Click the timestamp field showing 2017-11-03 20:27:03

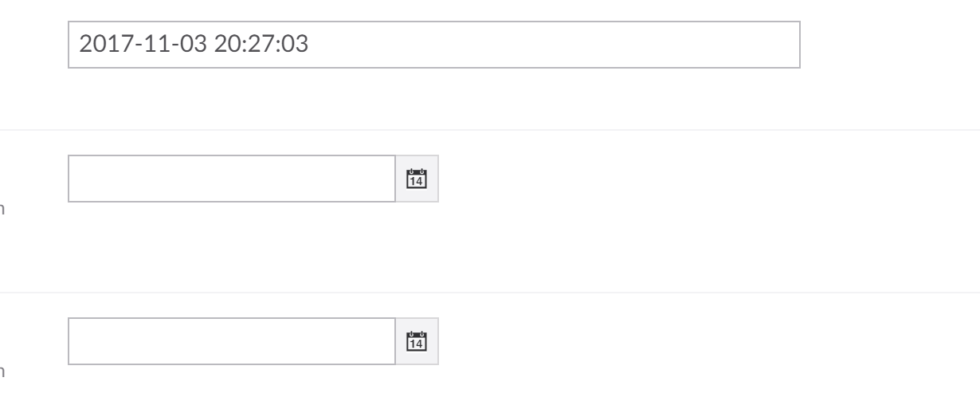point(433,45)
